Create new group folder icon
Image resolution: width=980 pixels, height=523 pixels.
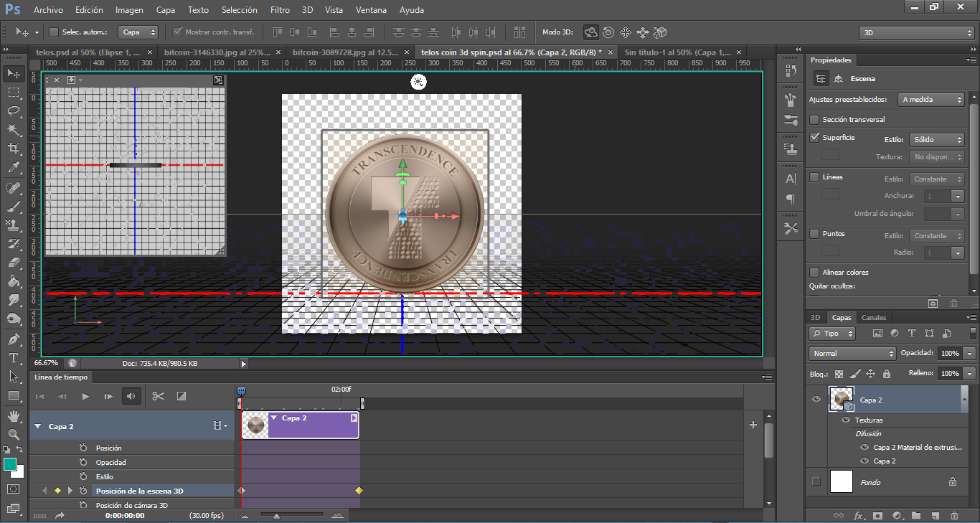click(x=916, y=515)
